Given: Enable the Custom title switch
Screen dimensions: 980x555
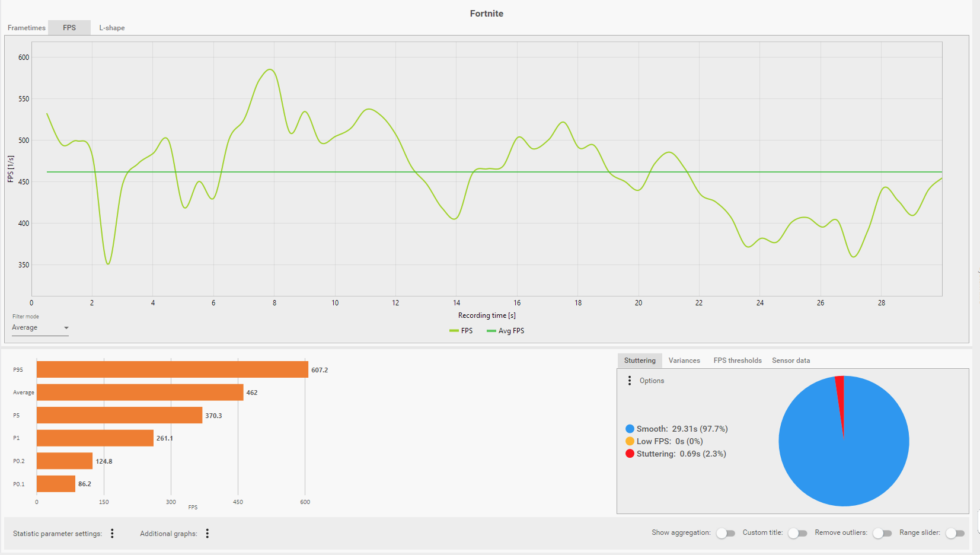Looking at the screenshot, I should pyautogui.click(x=797, y=533).
